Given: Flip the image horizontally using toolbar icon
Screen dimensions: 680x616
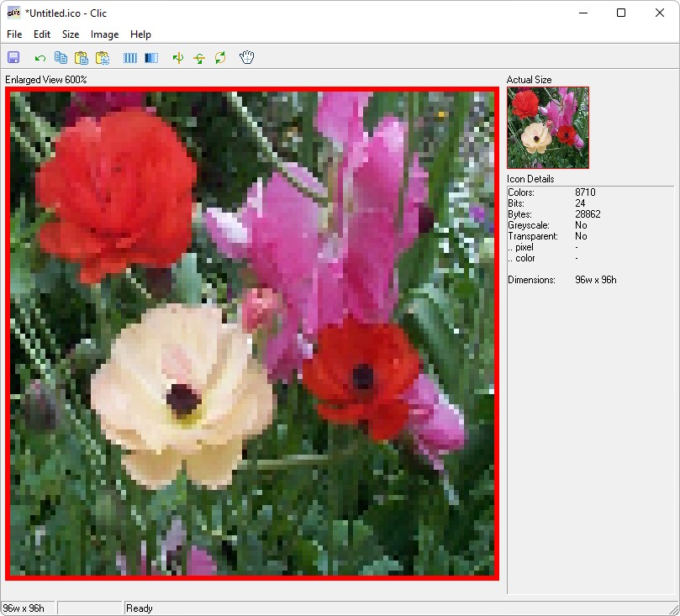Looking at the screenshot, I should 178,58.
